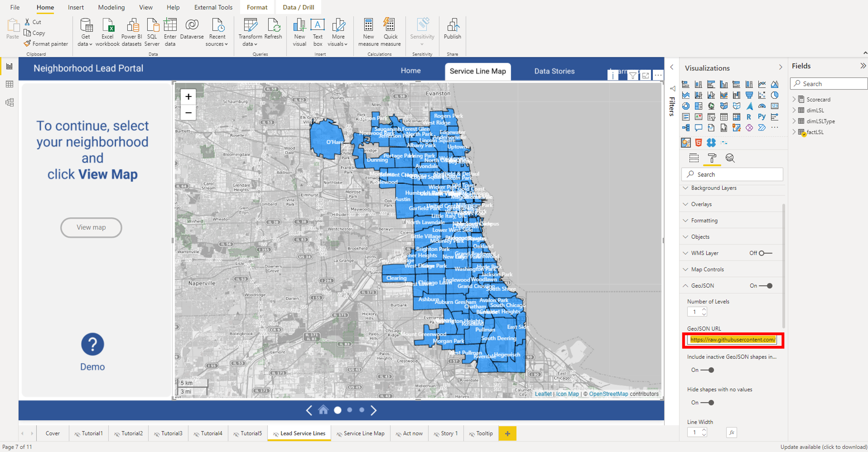The height and width of the screenshot is (452, 868).
Task: Click the home icon in page navigator
Action: point(323,410)
